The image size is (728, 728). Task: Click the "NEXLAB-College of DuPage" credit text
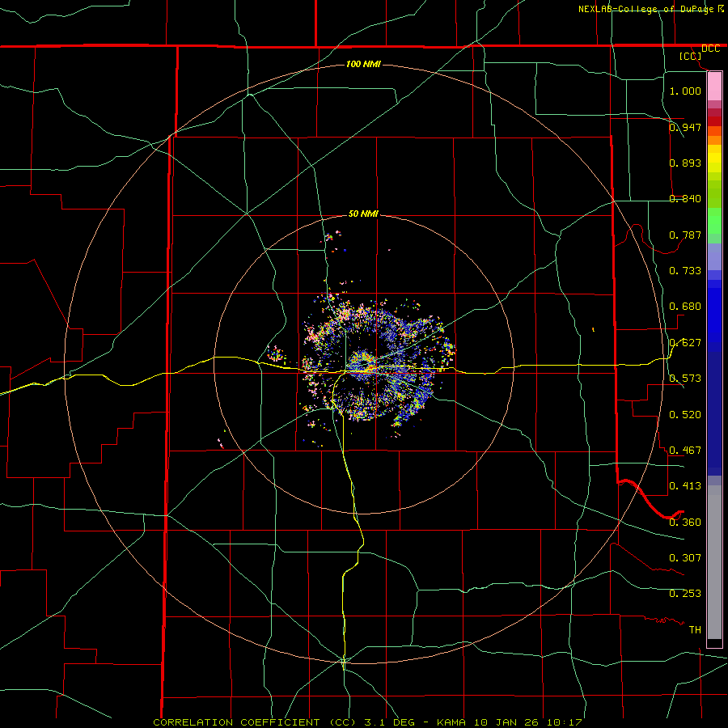[646, 9]
